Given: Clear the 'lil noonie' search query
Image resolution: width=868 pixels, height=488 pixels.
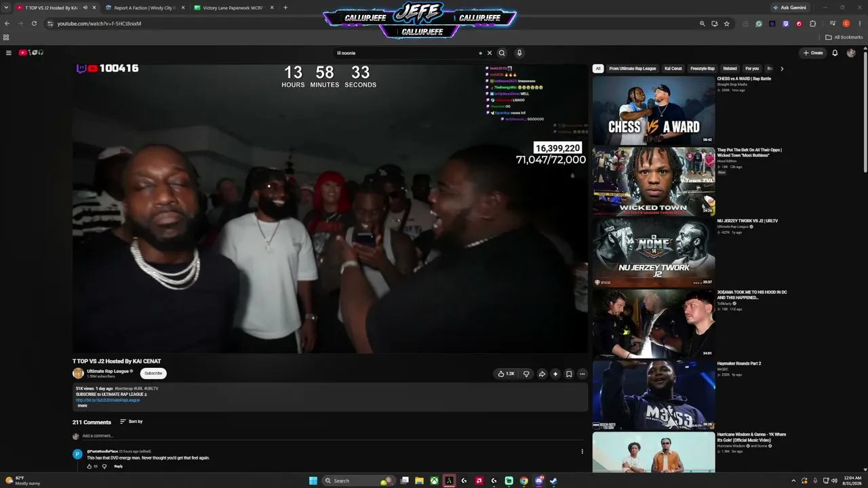Looking at the screenshot, I should coord(490,53).
